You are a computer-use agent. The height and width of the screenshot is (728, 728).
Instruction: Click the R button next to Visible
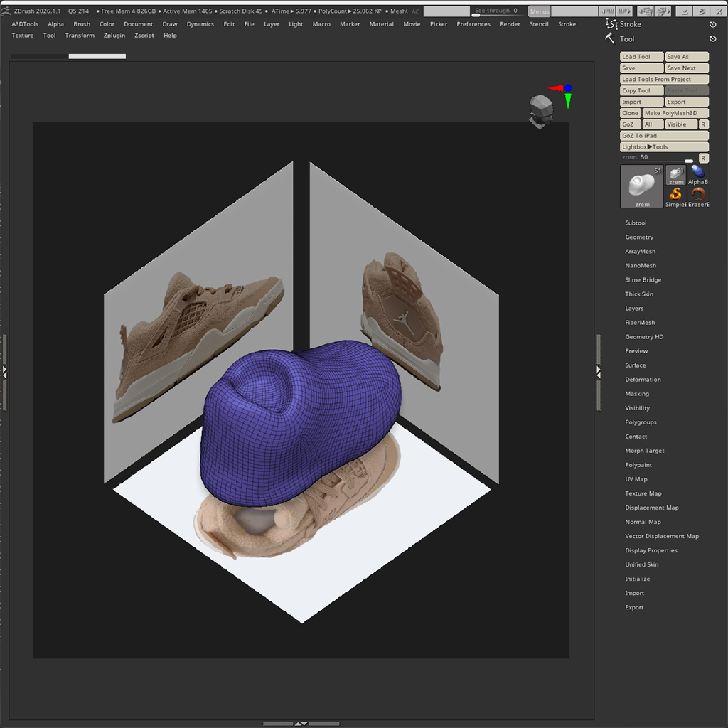click(x=703, y=124)
